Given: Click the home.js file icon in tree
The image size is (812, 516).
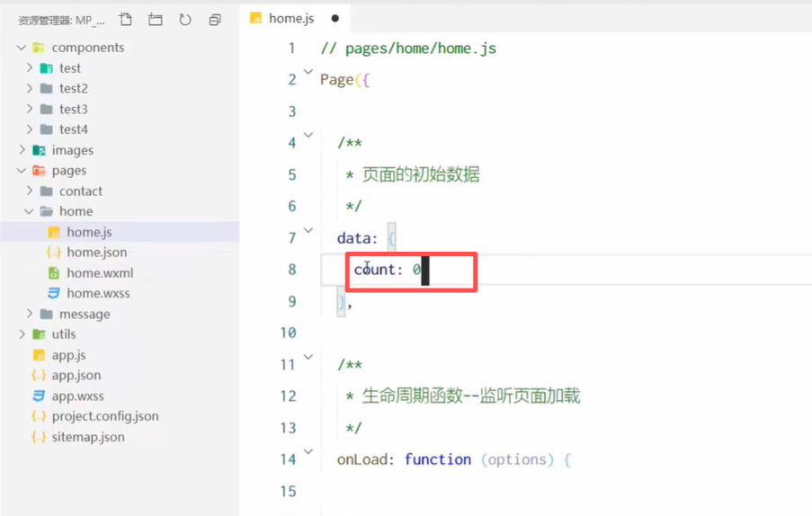Looking at the screenshot, I should click(x=54, y=233).
